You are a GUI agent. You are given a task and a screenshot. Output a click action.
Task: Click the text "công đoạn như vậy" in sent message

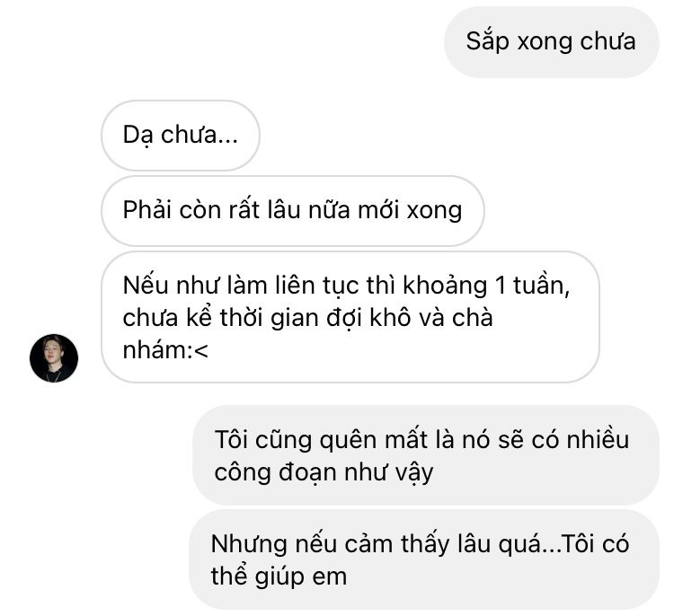pyautogui.click(x=324, y=472)
